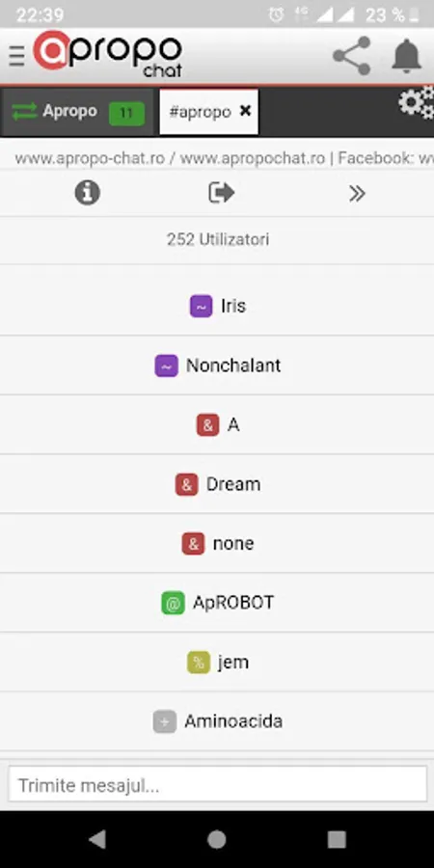Tap the green @ badge for ApROBOT
Image resolution: width=434 pixels, height=868 pixels.
click(x=173, y=603)
